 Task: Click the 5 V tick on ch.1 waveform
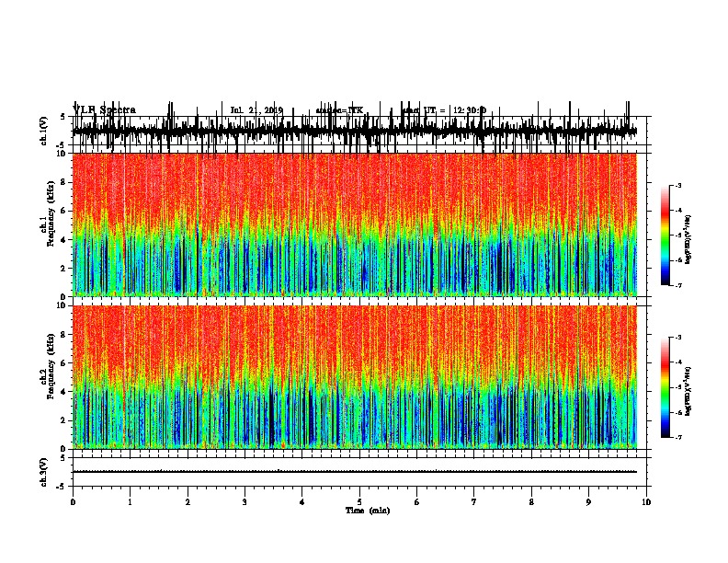click(63, 117)
